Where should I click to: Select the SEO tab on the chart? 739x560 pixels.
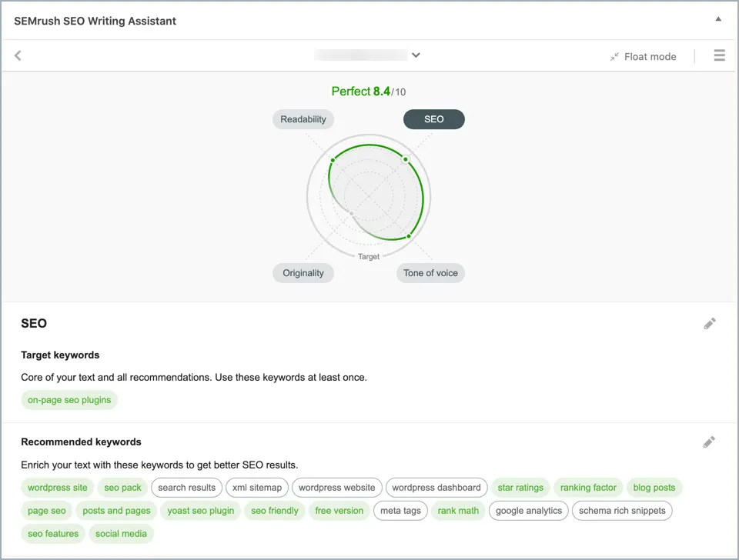433,119
